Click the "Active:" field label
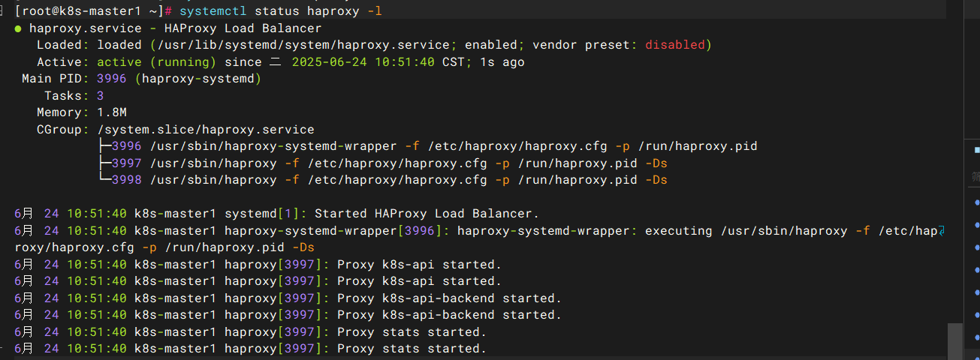The height and width of the screenshot is (360, 980). [63, 62]
